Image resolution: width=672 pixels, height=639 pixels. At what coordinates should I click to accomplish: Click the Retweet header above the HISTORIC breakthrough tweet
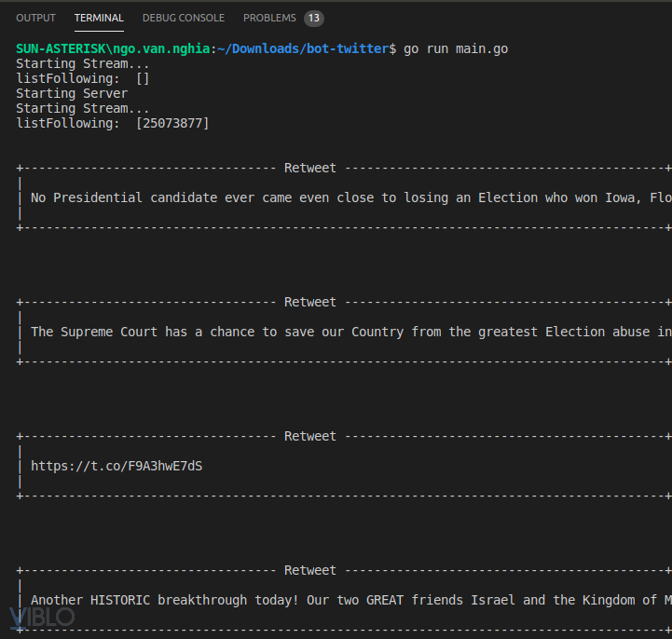(310, 570)
